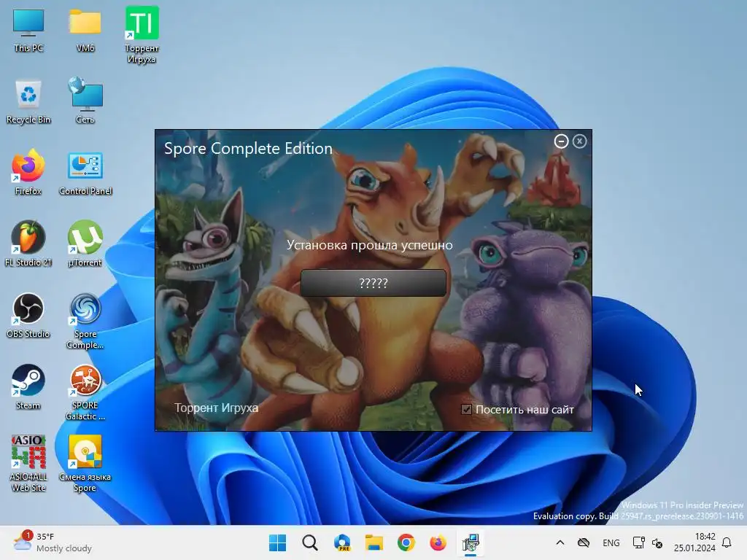Open the notifications bell
Screen dimensions: 747x560
coord(727,542)
